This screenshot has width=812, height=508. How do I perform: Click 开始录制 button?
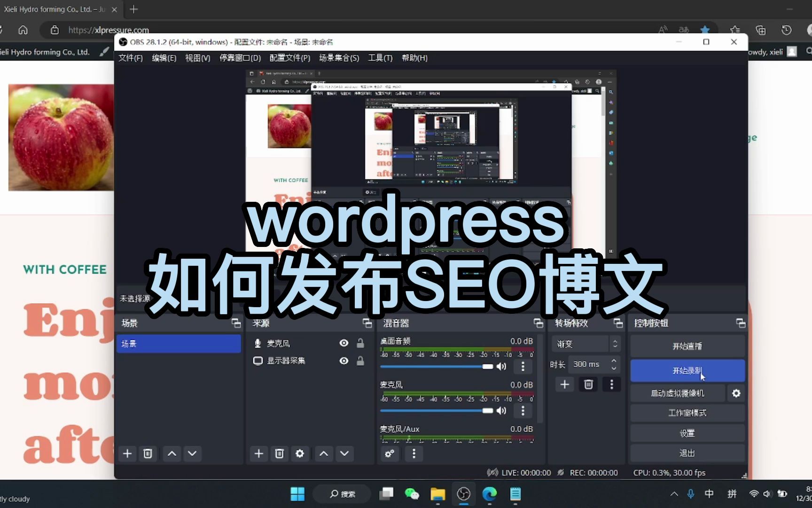tap(687, 371)
